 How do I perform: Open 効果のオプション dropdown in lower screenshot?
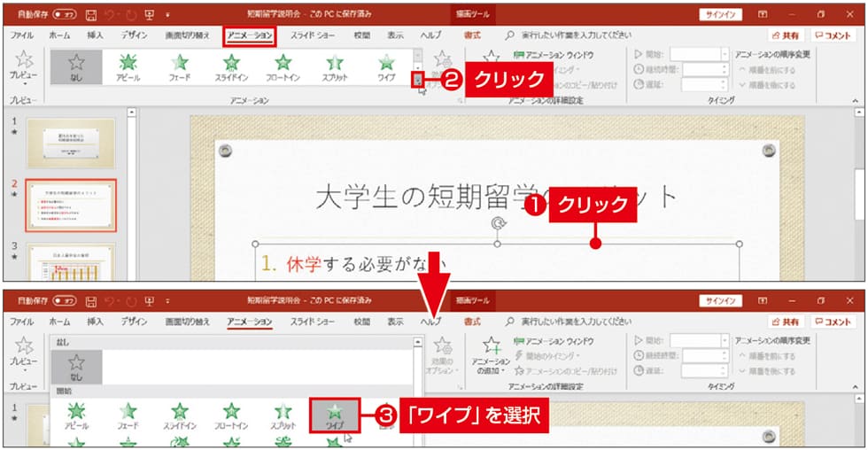(442, 355)
